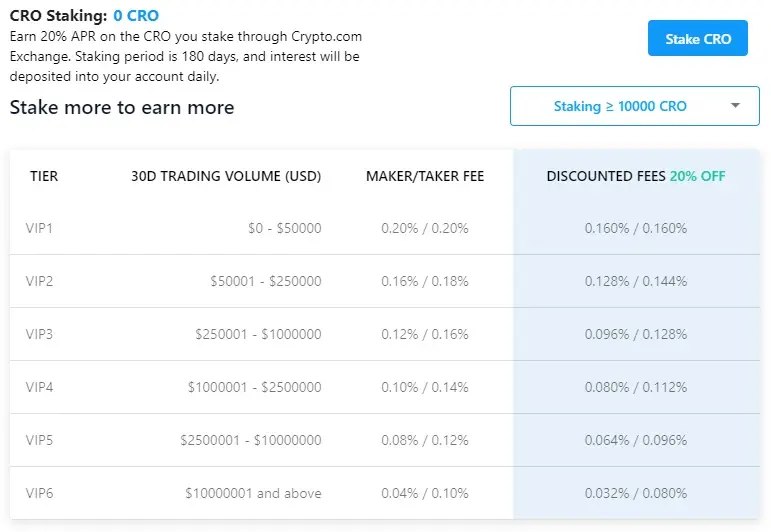The width and height of the screenshot is (771, 532).
Task: Click the 0.080% / 0.112% discounted fee
Action: coord(636,387)
